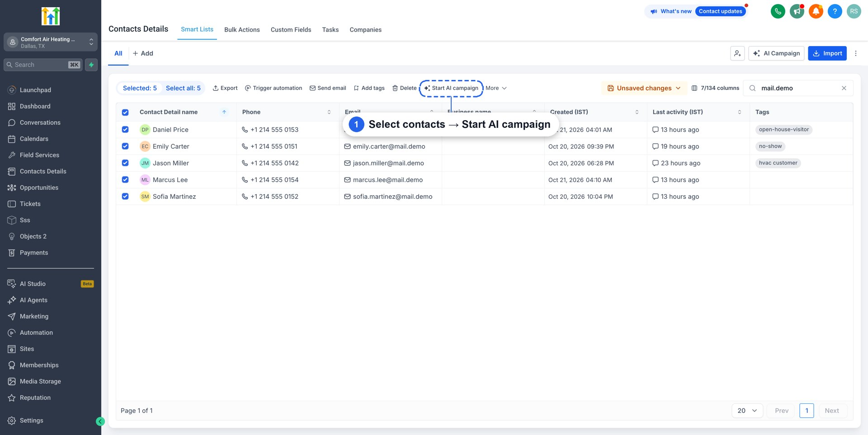Collapse the sidebar with green arrow
The width and height of the screenshot is (868, 435).
100,421
